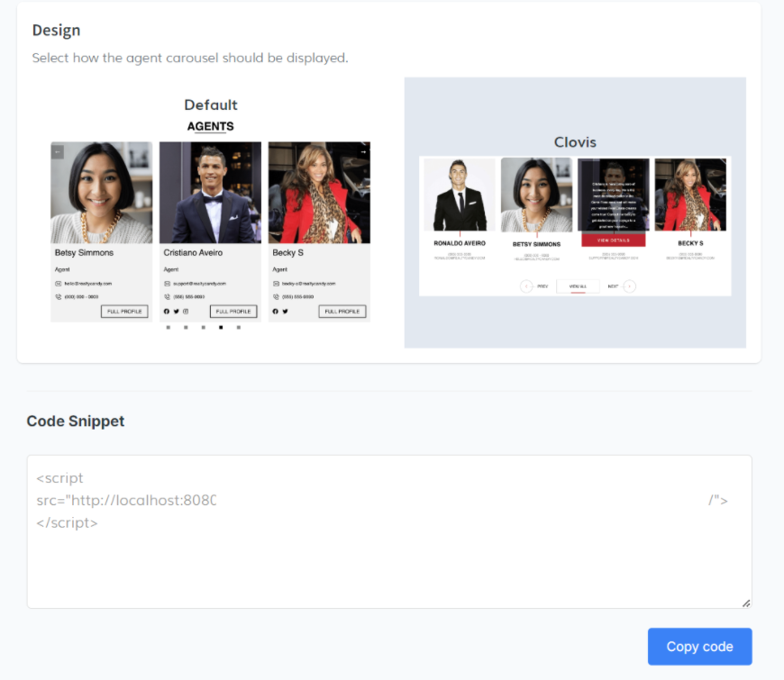Click Ronaldo Aveiro photo in Clovis preview
The height and width of the screenshot is (680, 784).
pos(460,195)
